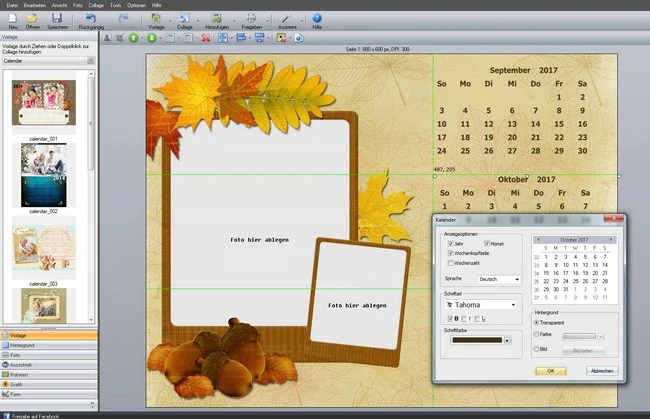Undo with the Rückgängig arrow icon
This screenshot has width=650, height=419.
[91, 18]
